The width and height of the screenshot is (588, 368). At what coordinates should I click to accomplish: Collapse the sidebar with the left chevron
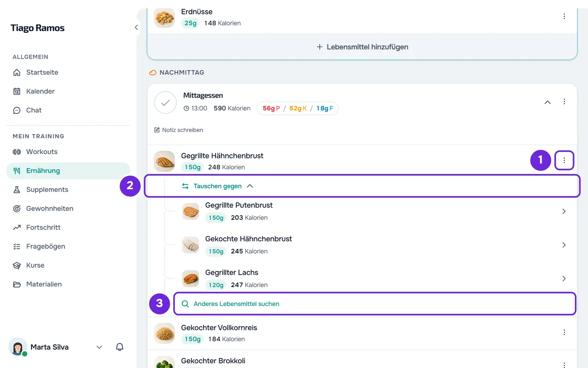click(136, 28)
